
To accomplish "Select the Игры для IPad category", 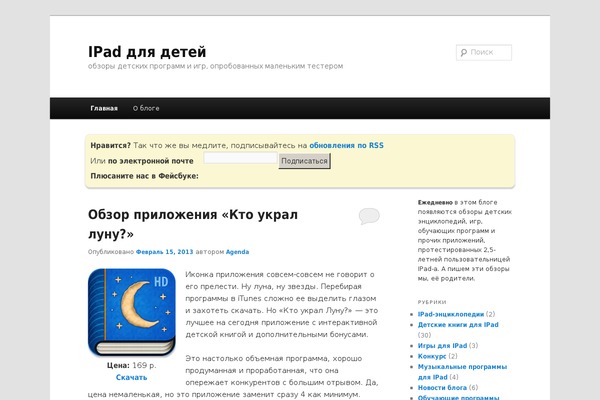I will point(444,345).
